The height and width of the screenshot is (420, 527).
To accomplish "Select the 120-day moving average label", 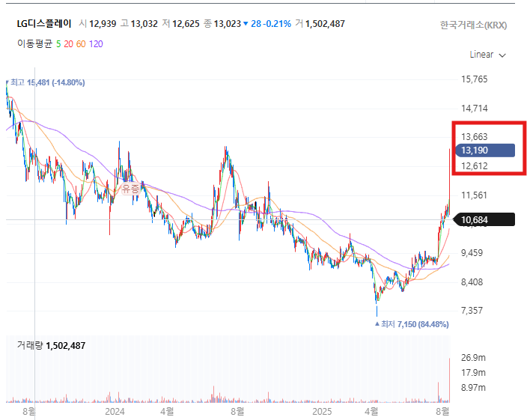I will point(96,44).
